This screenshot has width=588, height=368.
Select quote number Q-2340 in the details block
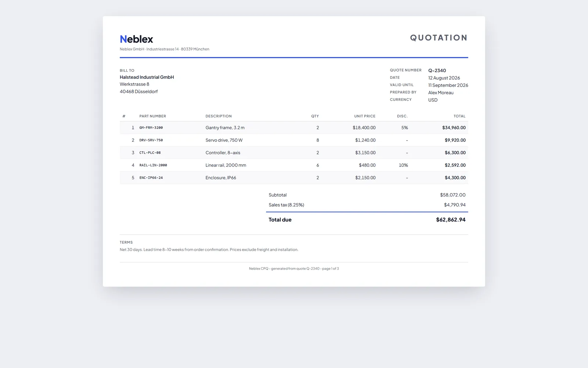click(437, 70)
